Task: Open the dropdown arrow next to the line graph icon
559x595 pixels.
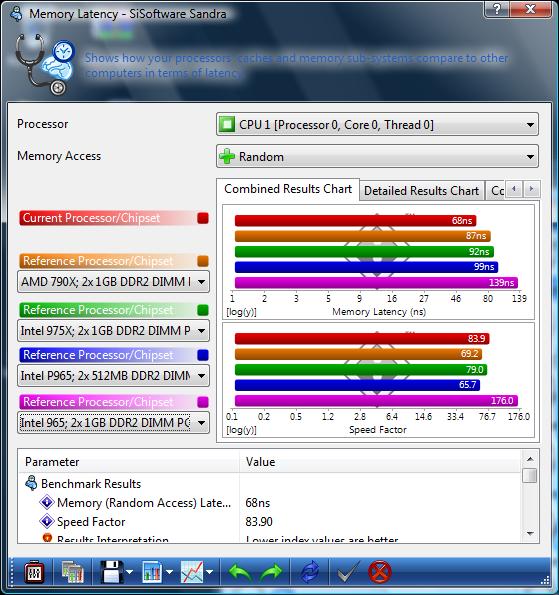Action: 209,572
